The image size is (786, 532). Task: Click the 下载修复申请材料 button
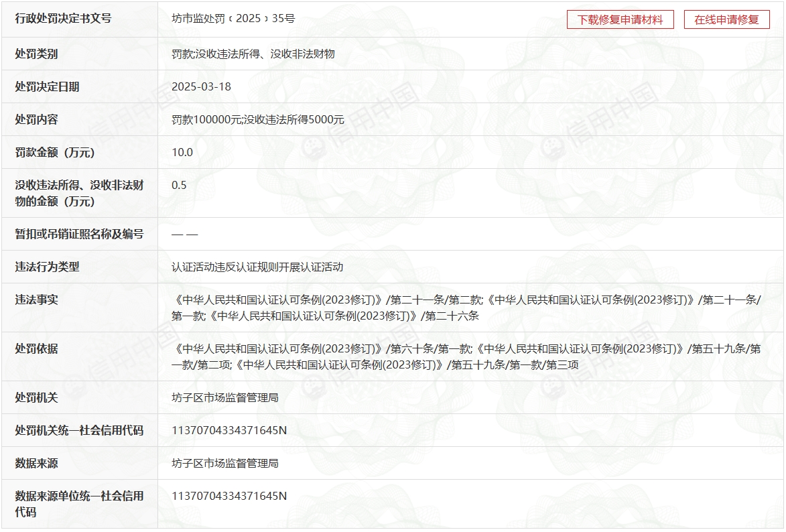(620, 19)
